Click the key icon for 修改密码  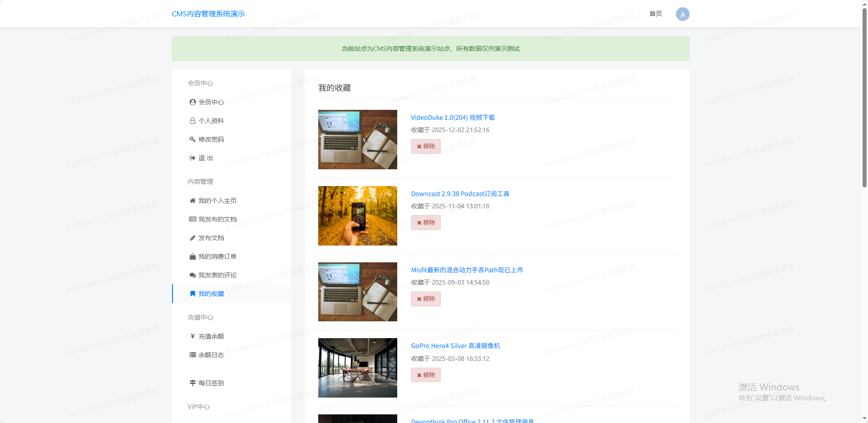pyautogui.click(x=192, y=139)
